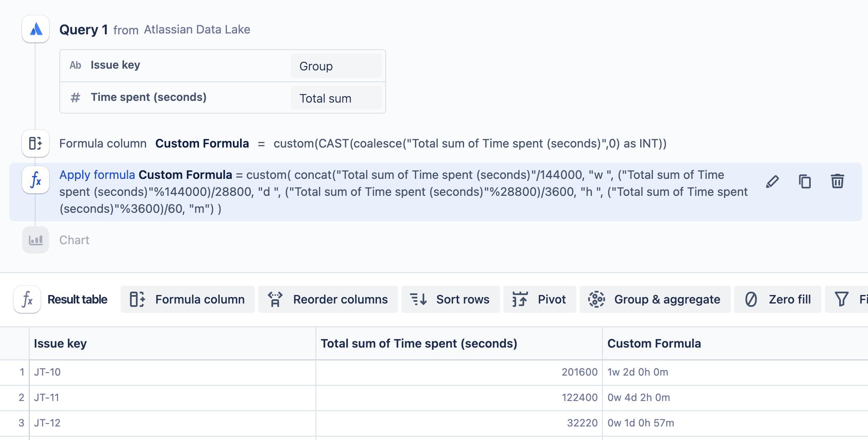Click the Formula column step icon
The image size is (868, 440).
point(36,143)
